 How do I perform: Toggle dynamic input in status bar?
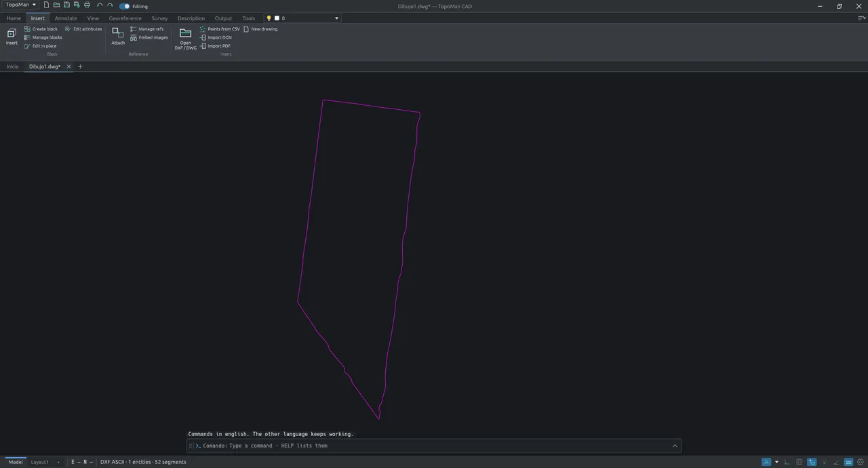(812, 462)
